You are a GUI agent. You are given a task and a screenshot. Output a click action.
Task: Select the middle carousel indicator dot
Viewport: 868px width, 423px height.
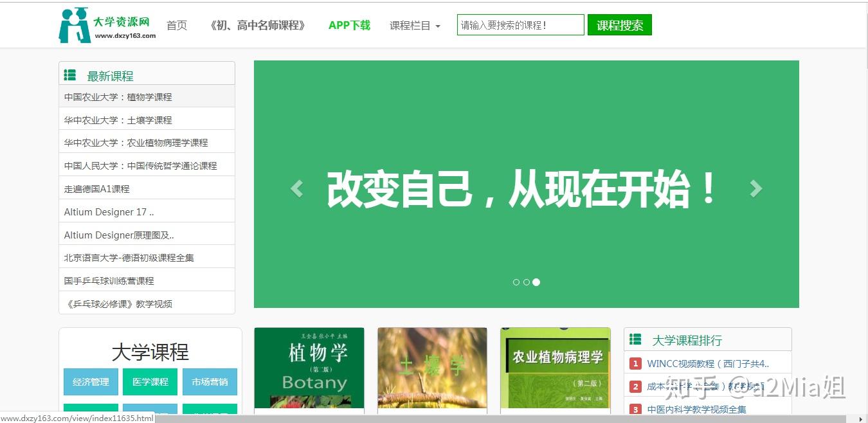point(527,282)
